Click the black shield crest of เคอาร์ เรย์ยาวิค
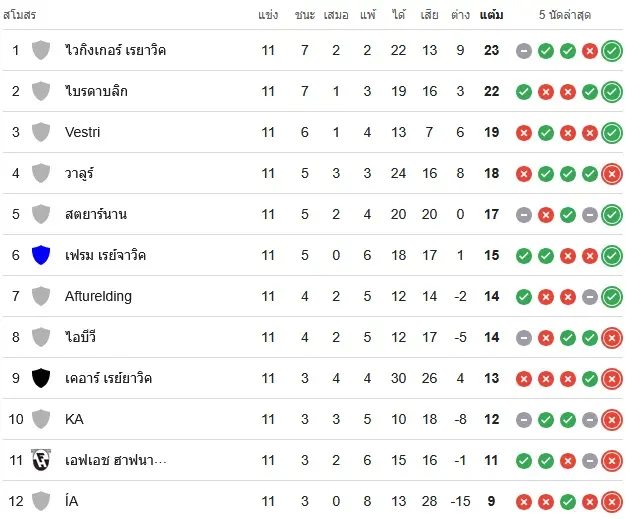 [x=41, y=378]
